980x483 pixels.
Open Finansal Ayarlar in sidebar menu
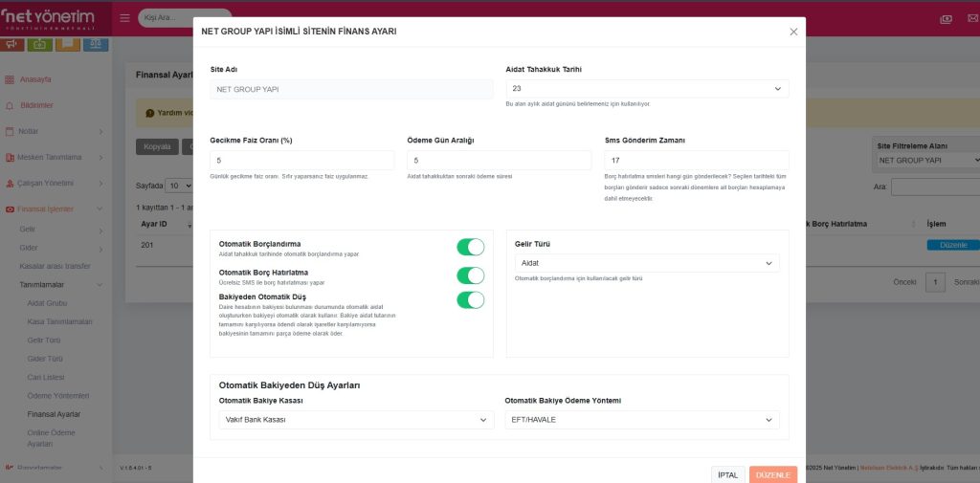(x=54, y=414)
